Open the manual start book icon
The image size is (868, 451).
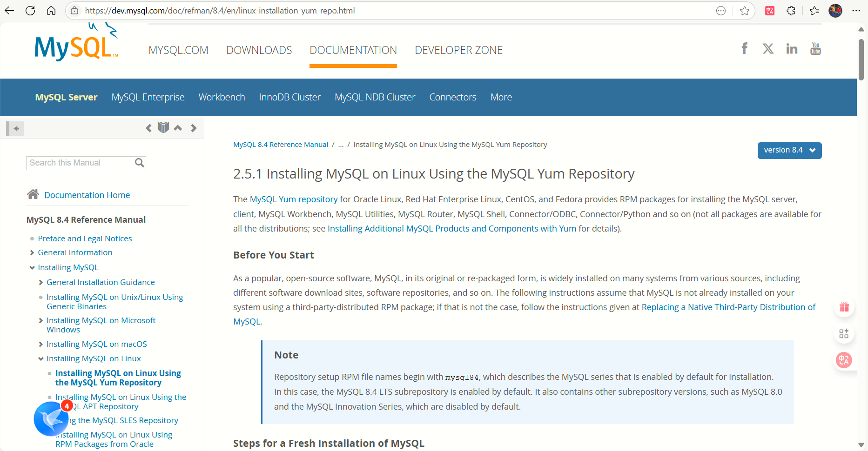point(163,127)
